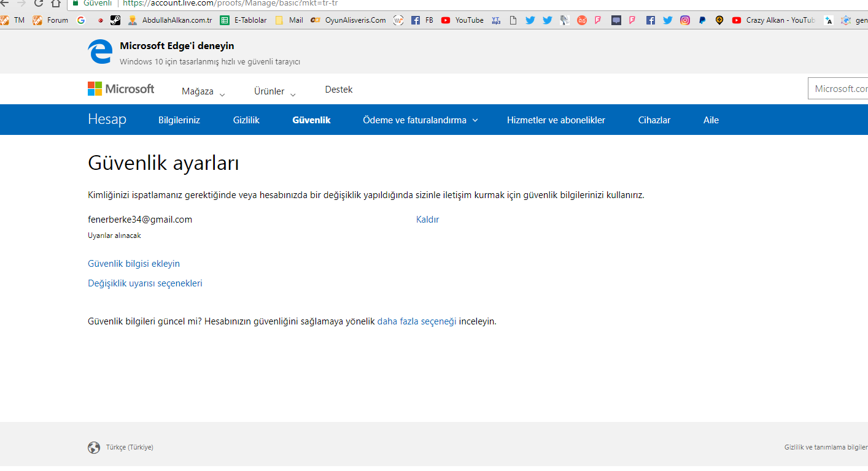
Task: Open the translate icon bookmark
Action: (x=829, y=20)
